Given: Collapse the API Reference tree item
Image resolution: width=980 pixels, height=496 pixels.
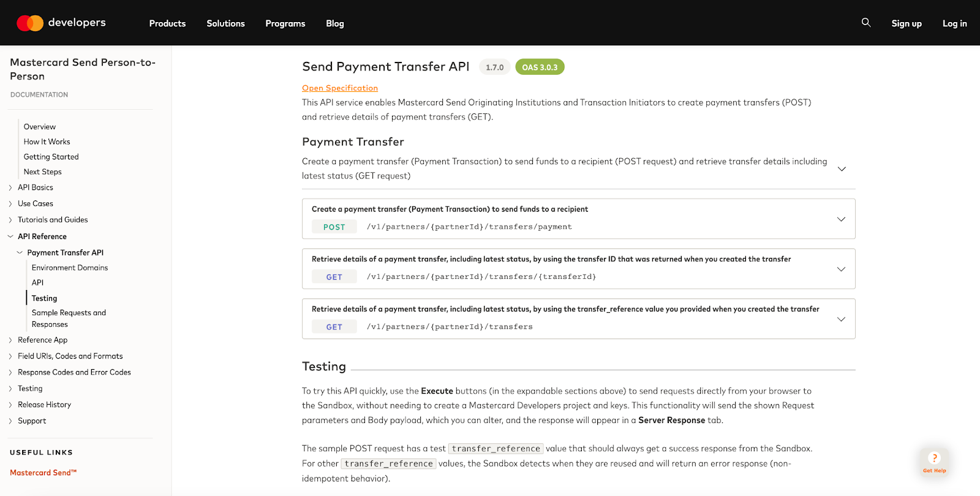Looking at the screenshot, I should pyautogui.click(x=10, y=237).
